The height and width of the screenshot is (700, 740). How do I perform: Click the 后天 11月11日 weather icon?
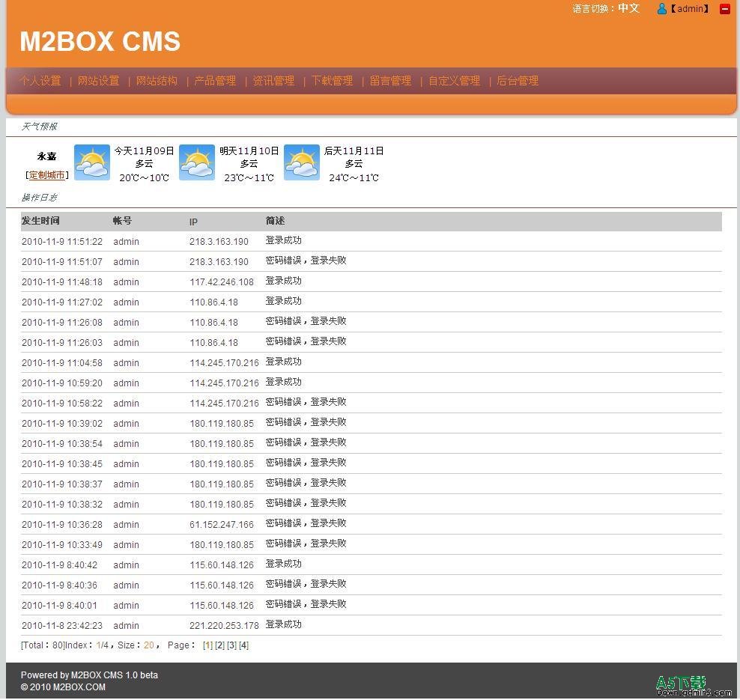pyautogui.click(x=302, y=162)
